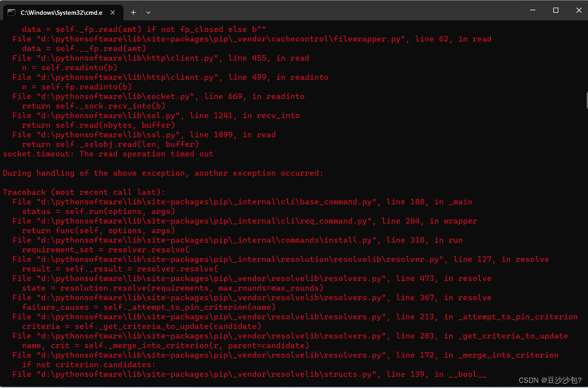The height and width of the screenshot is (388, 588).
Task: Click 'criteria = self._get_criteria_to_update(candidate)' line
Action: click(141, 326)
